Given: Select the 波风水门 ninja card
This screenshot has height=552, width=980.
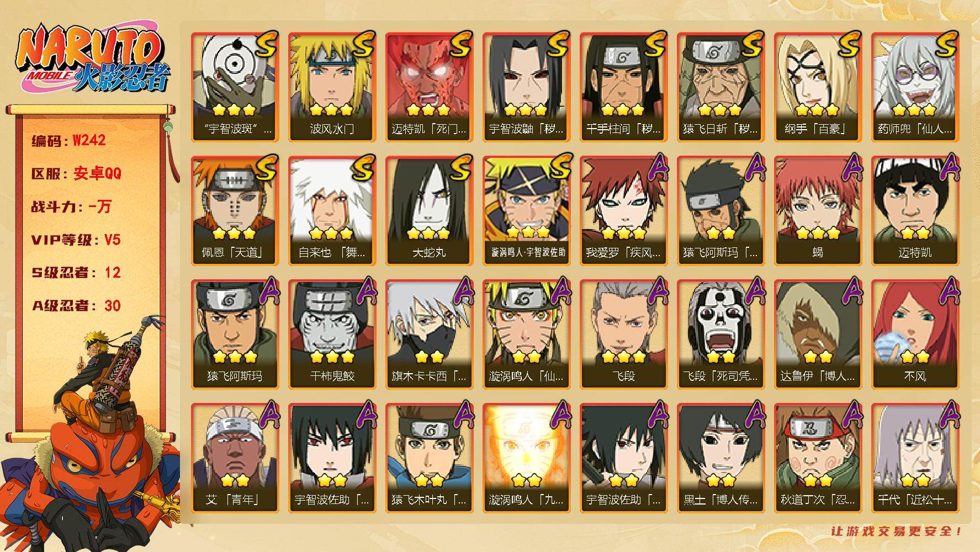Looking at the screenshot, I should tap(332, 87).
